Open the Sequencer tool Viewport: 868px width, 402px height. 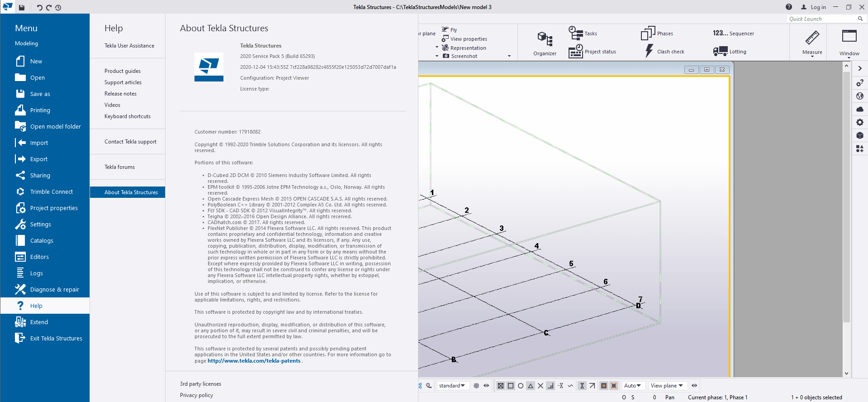pyautogui.click(x=733, y=33)
